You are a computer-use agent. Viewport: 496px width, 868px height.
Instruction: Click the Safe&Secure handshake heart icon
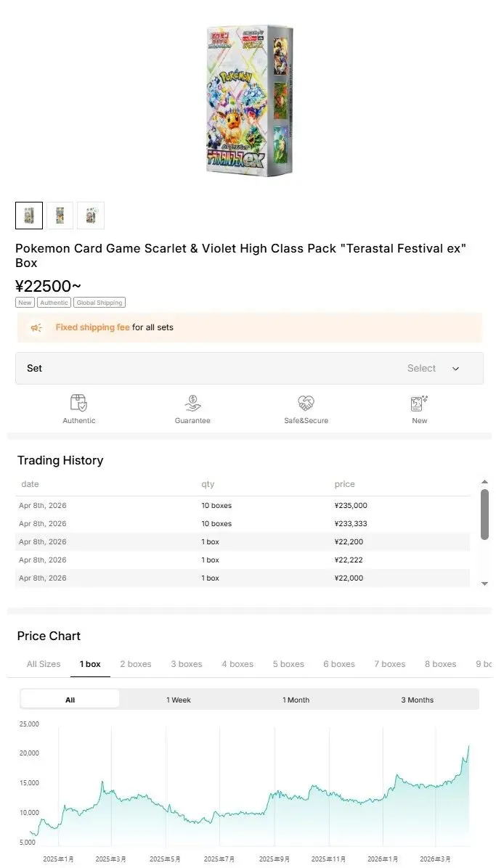306,404
